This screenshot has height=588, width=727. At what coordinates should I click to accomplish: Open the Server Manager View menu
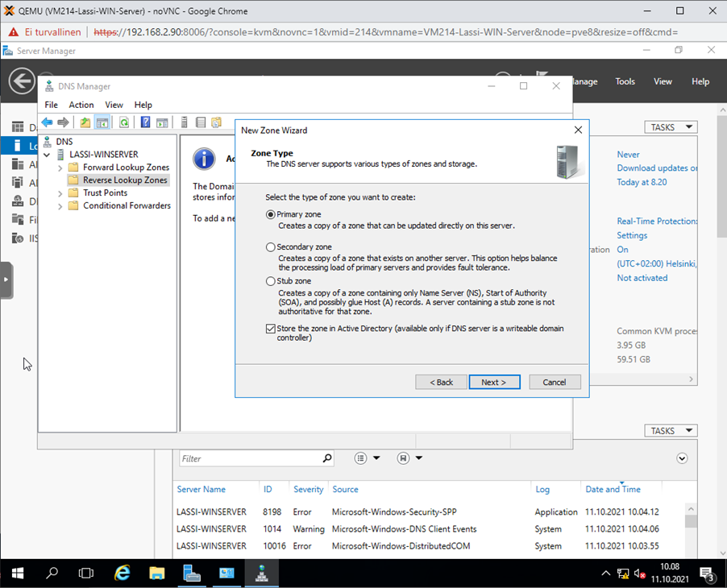[x=663, y=81]
